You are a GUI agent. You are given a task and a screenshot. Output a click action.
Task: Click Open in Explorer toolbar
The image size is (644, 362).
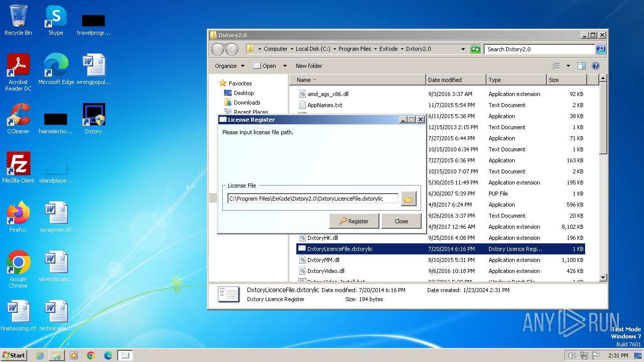[x=265, y=66]
